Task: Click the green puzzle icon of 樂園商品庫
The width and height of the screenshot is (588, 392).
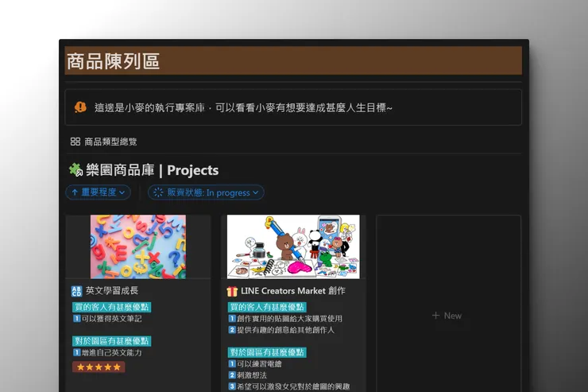Action: tap(75, 170)
